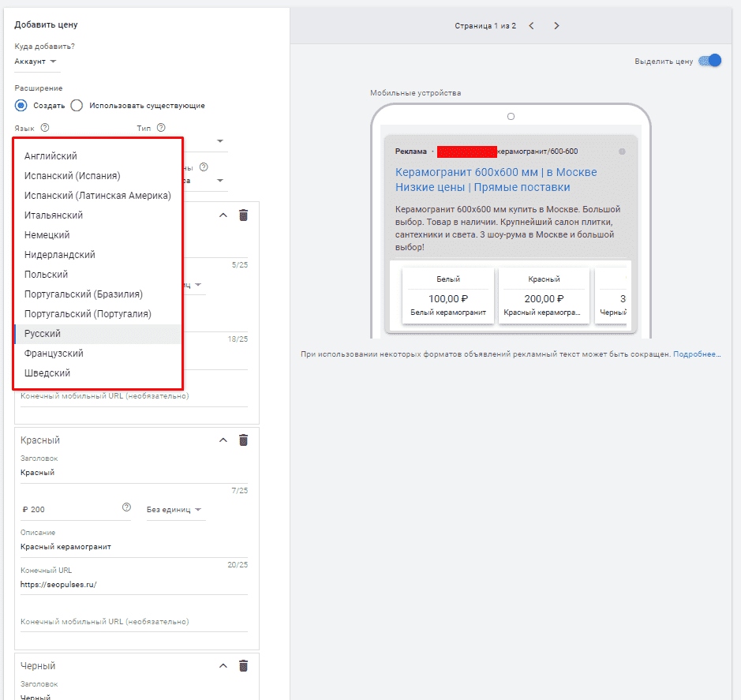This screenshot has width=741, height=700.
Task: Click the Красный price card in preview
Action: pyautogui.click(x=544, y=295)
